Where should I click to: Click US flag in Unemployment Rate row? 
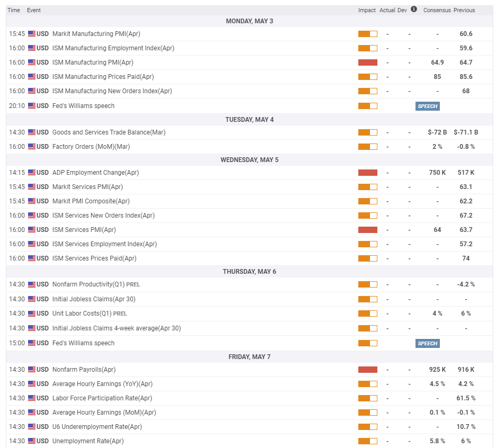pos(32,441)
